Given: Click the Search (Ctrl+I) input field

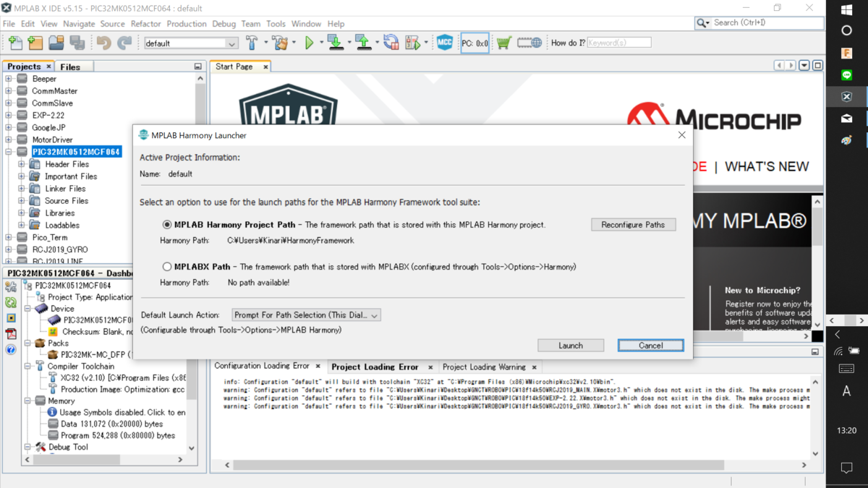Looking at the screenshot, I should (x=767, y=23).
